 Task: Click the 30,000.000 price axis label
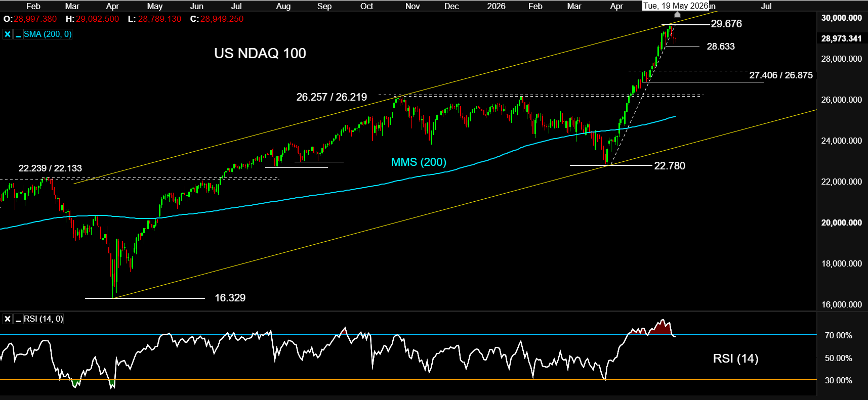point(841,18)
